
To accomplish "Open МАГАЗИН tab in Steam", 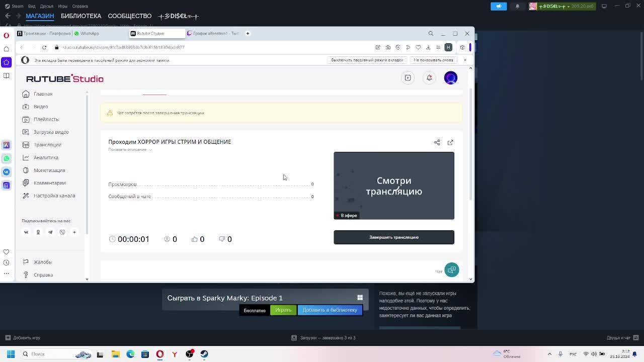I will (x=40, y=16).
